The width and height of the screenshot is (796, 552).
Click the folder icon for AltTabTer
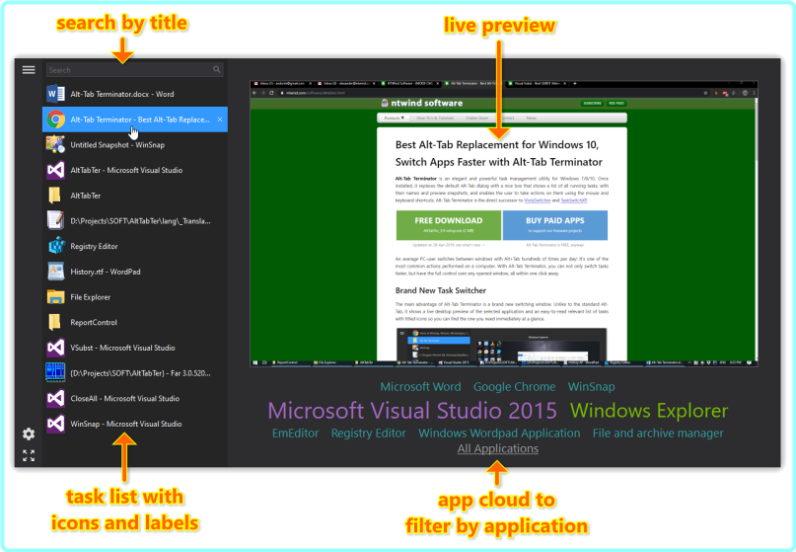point(54,196)
